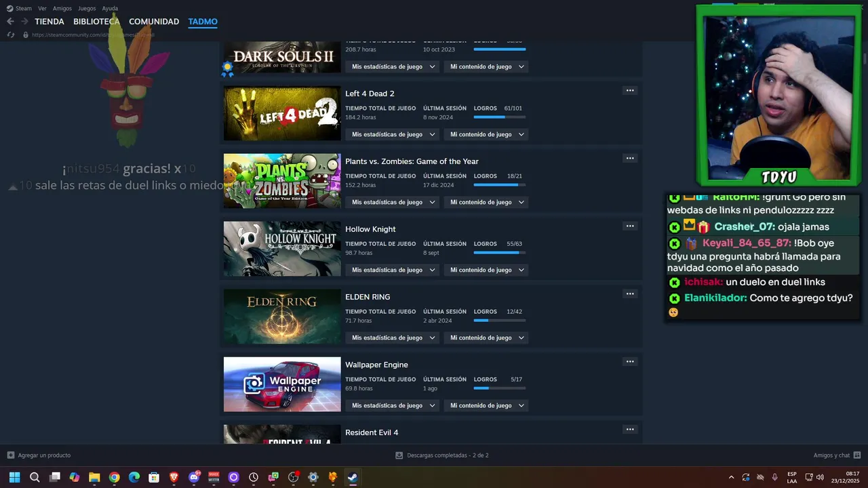The height and width of the screenshot is (488, 868).
Task: Go forward with the Steam forward arrow
Action: [25, 22]
